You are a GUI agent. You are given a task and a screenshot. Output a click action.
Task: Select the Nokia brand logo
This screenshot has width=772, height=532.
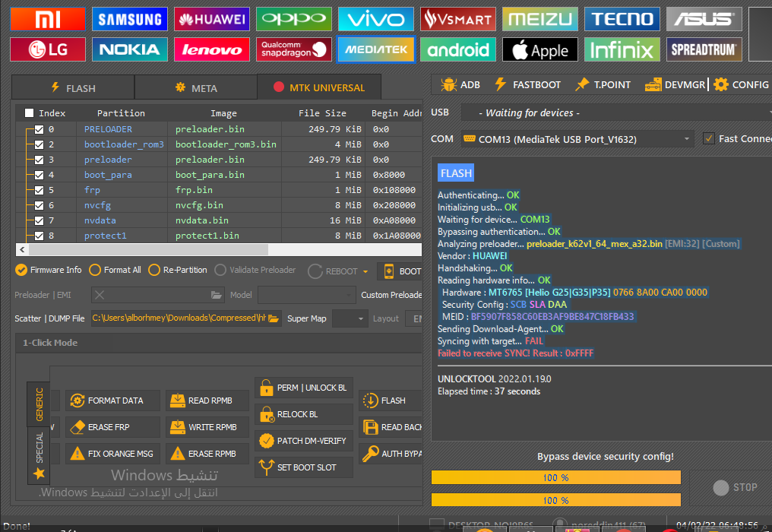[129, 49]
